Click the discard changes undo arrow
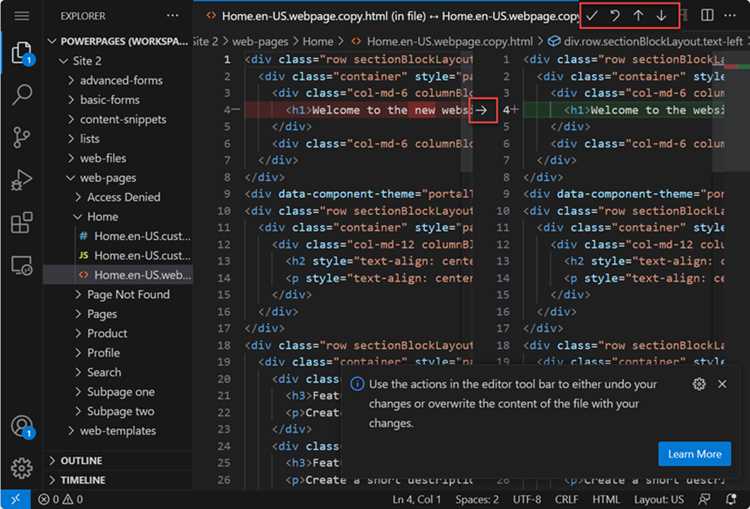This screenshot has height=509, width=750. pos(615,16)
